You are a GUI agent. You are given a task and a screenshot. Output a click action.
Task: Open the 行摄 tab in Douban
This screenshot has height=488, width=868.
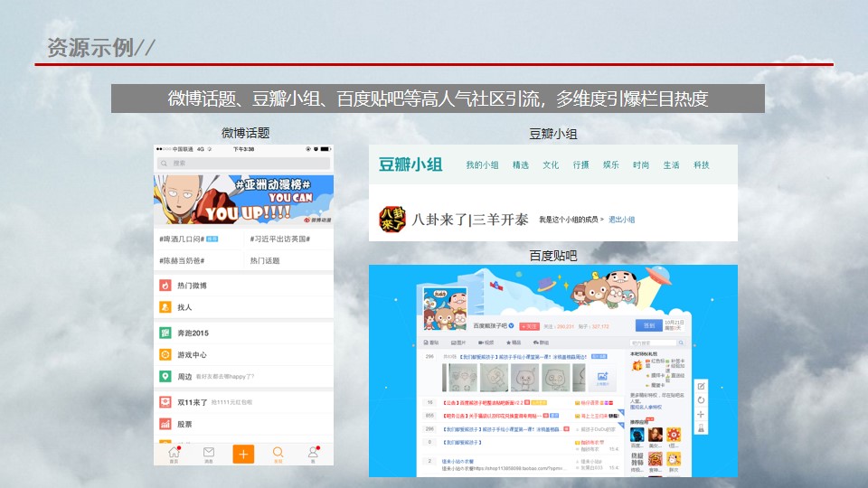click(580, 164)
